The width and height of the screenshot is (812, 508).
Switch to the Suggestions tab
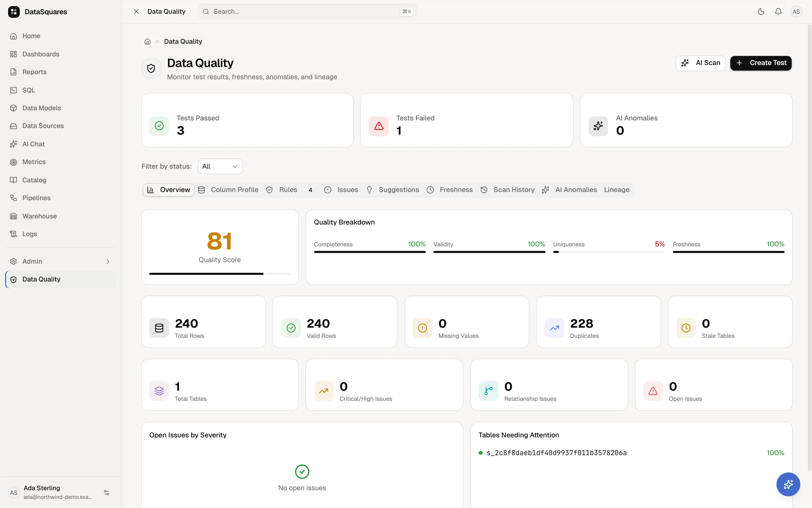392,190
